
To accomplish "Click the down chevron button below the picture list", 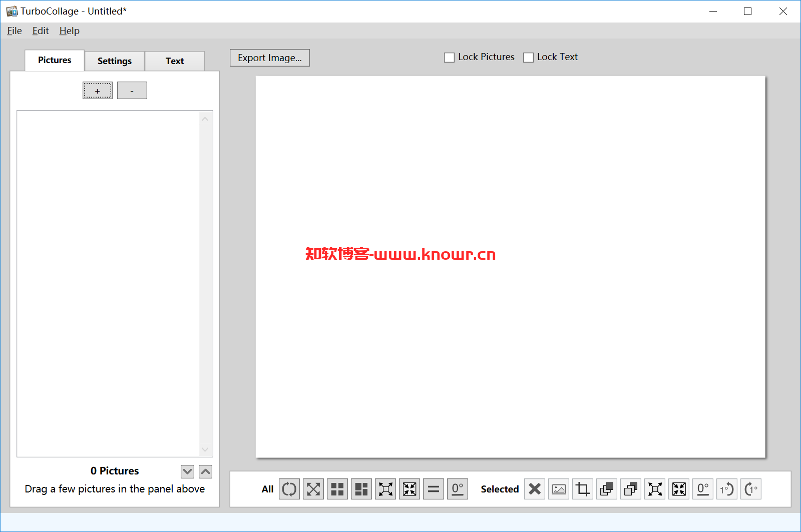I will coord(187,471).
